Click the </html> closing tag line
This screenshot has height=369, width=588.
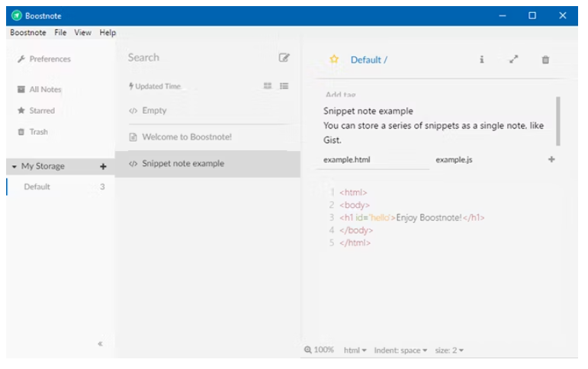click(355, 242)
